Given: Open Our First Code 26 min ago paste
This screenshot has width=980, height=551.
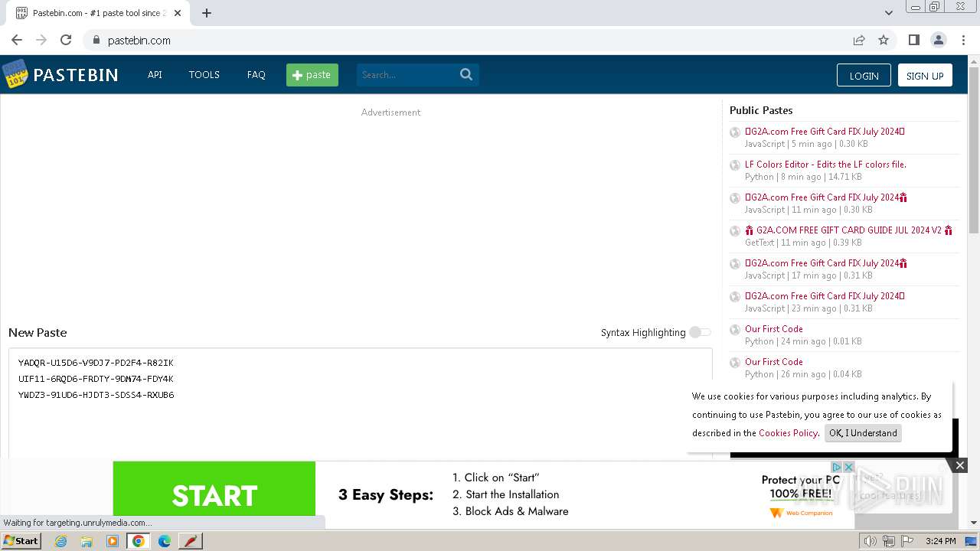Looking at the screenshot, I should tap(774, 362).
